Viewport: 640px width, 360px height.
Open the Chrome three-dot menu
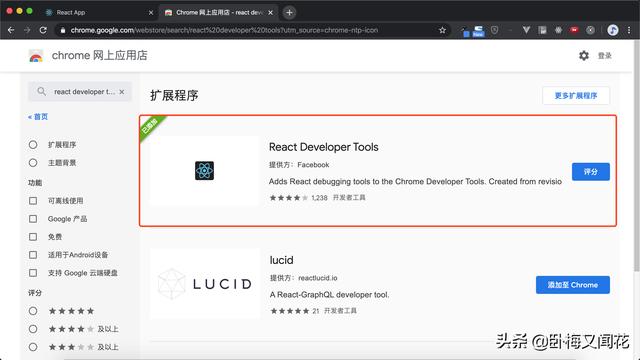(629, 30)
